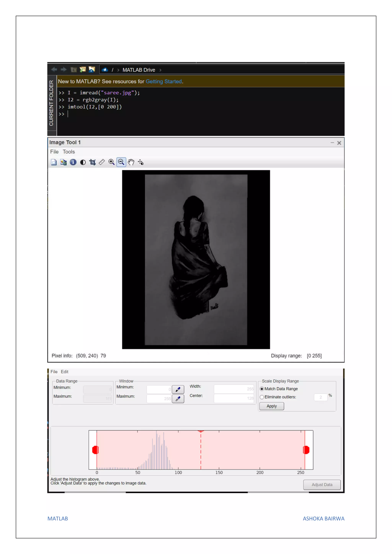Open the Image Information icon
The height and width of the screenshot is (554, 392).
click(73, 162)
